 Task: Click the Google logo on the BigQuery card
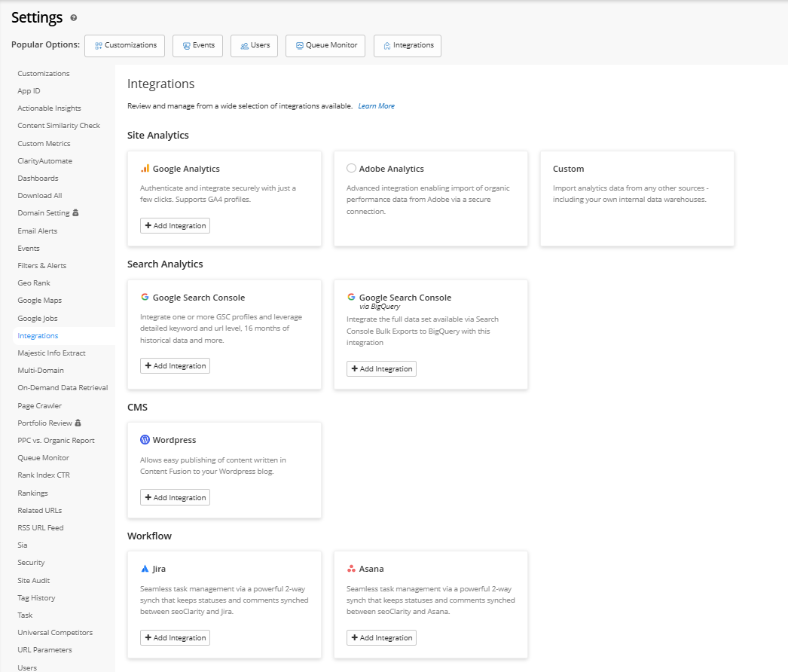[x=351, y=297]
